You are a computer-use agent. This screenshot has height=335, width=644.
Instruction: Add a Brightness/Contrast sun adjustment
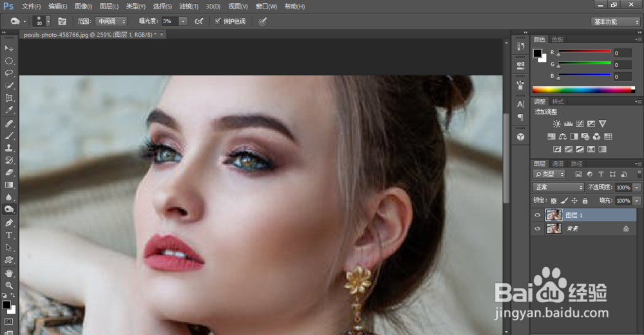coord(556,124)
